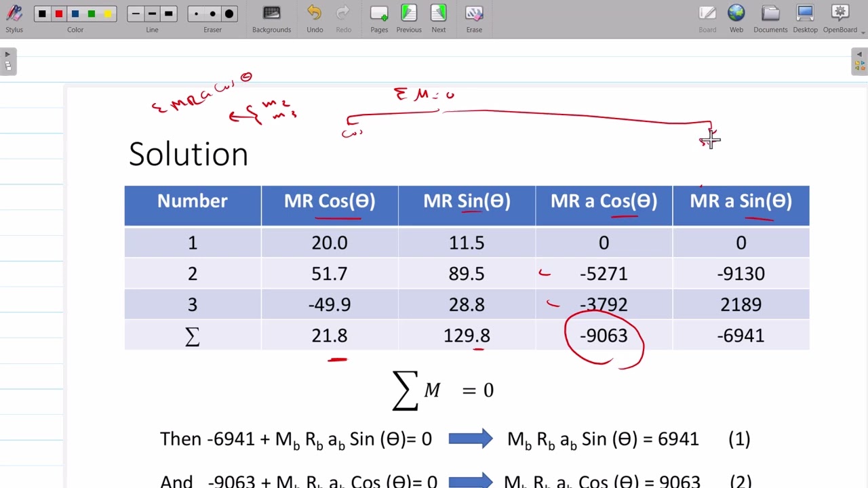Click the 'MR a Sin(Θ)' column header
The height and width of the screenshot is (488, 868).
(x=741, y=201)
